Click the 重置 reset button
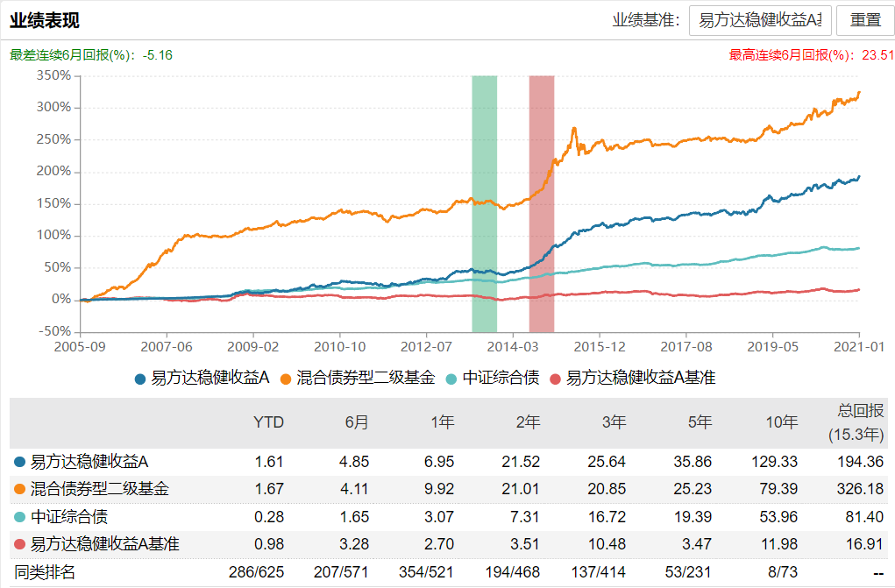 click(864, 21)
